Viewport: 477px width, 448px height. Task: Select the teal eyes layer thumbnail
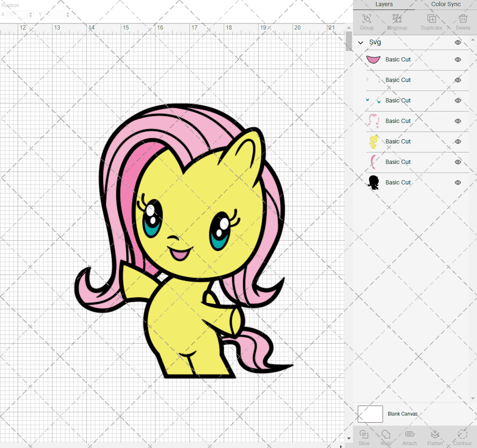tap(373, 100)
